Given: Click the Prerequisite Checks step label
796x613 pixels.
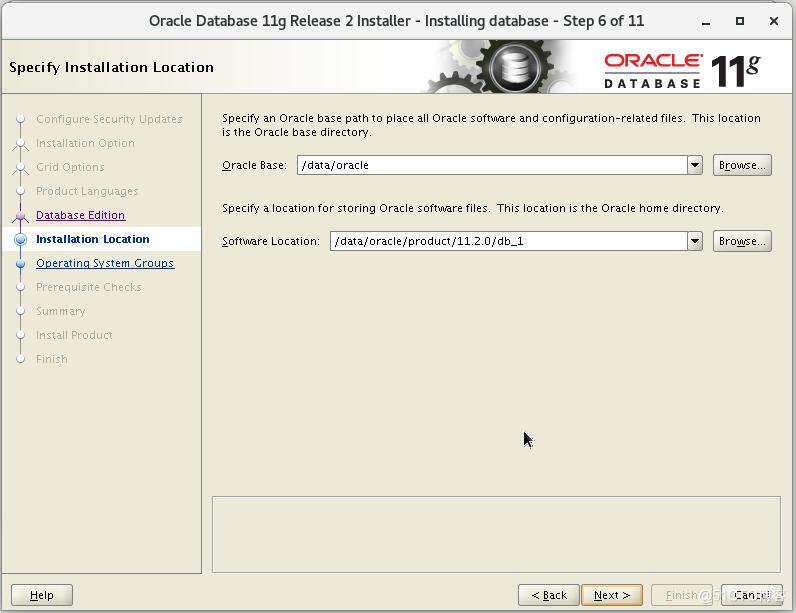Looking at the screenshot, I should pos(89,287).
